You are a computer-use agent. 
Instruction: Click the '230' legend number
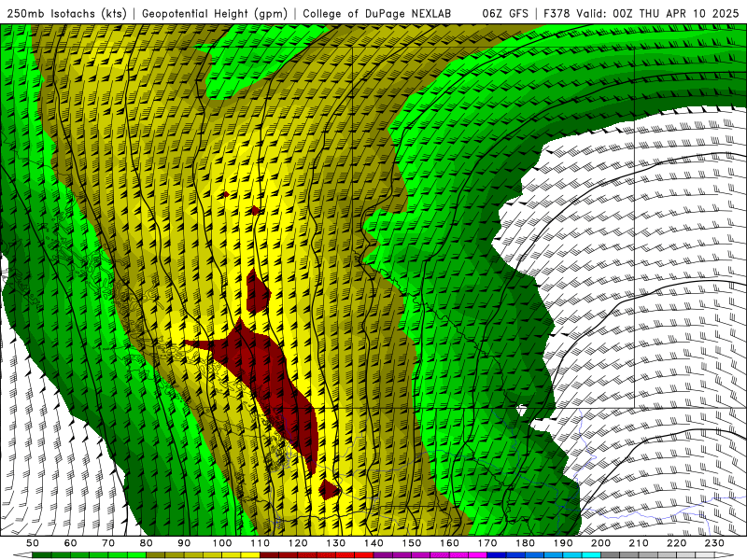(x=714, y=543)
